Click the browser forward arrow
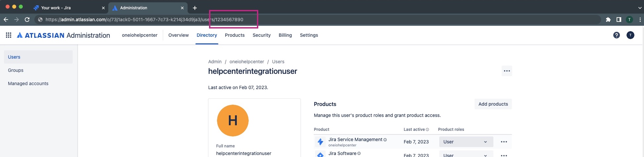Screen dimensions: 644x157 coord(17,20)
